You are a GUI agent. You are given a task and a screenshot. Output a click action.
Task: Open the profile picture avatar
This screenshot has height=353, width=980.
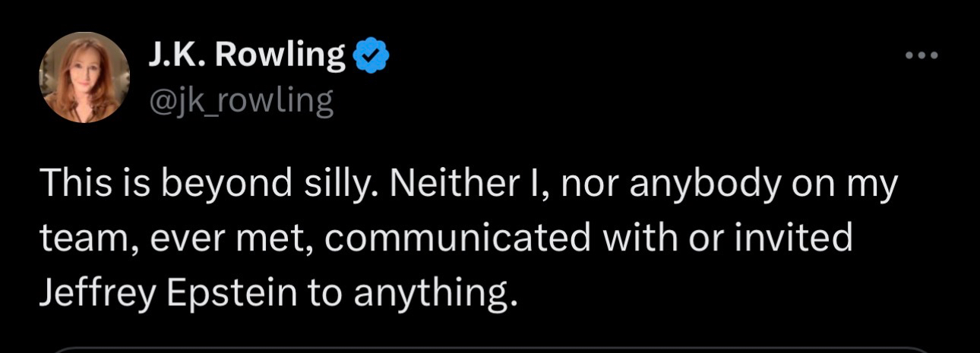(x=84, y=77)
